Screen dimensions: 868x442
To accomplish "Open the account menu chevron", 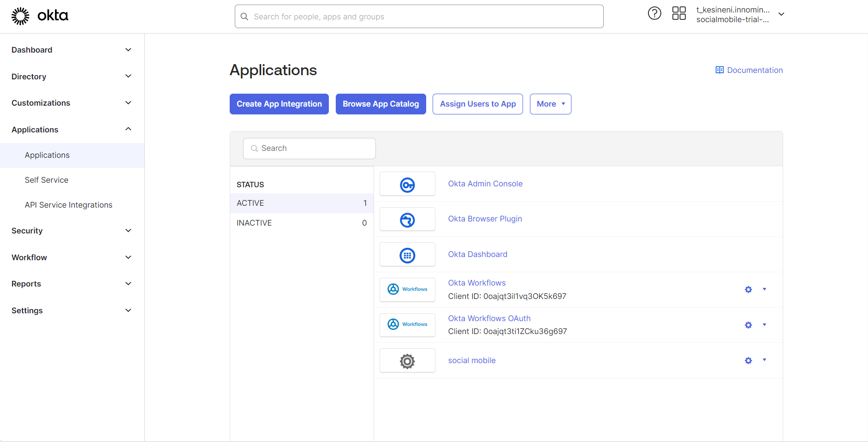I will click(782, 14).
